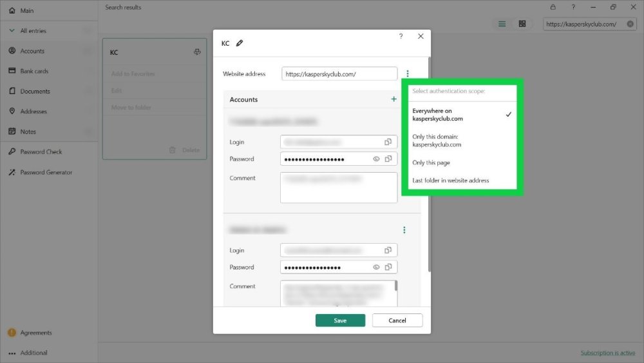Choose Edit for KC entry
Image resolution: width=644 pixels, height=363 pixels.
pyautogui.click(x=116, y=90)
